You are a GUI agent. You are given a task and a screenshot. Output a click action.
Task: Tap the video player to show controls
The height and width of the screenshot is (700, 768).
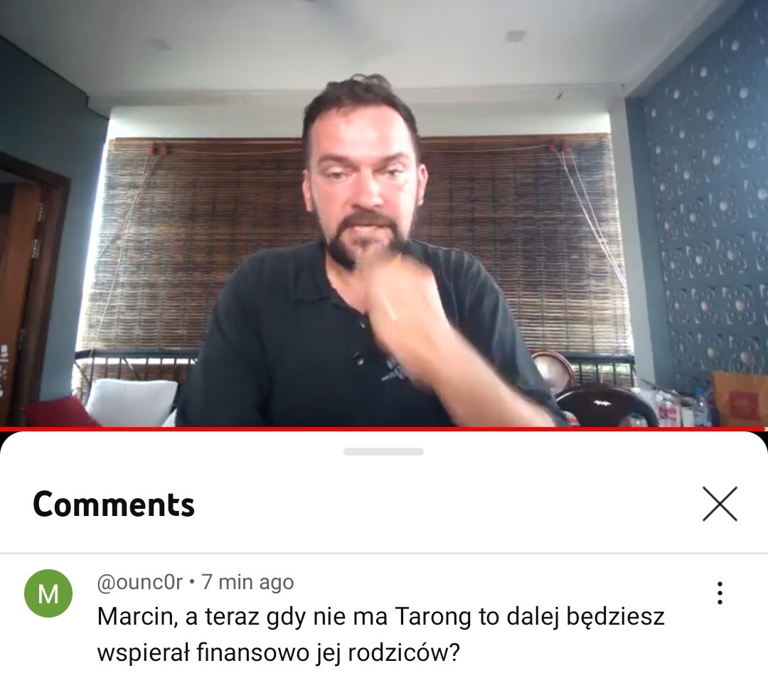(384, 213)
